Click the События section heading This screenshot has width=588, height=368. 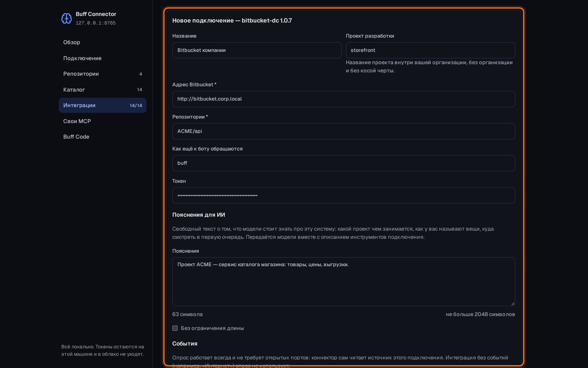coord(185,343)
